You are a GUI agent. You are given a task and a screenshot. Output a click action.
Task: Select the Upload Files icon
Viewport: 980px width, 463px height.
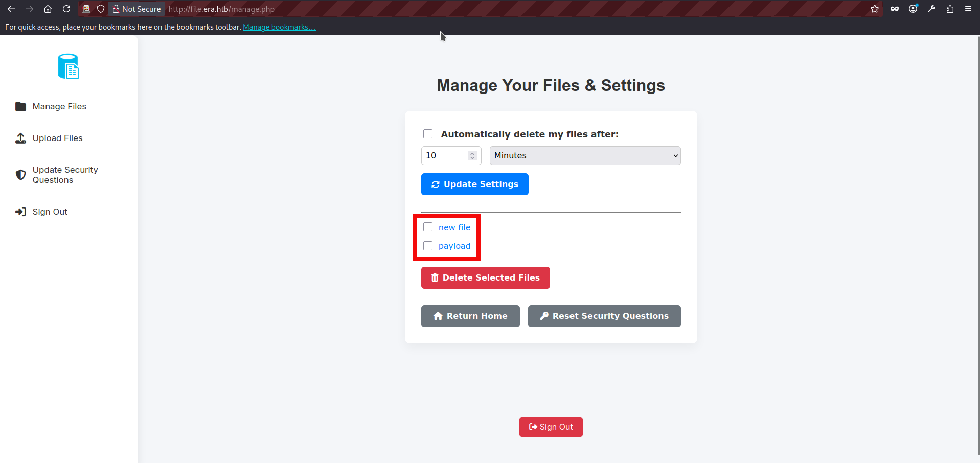[x=20, y=138]
